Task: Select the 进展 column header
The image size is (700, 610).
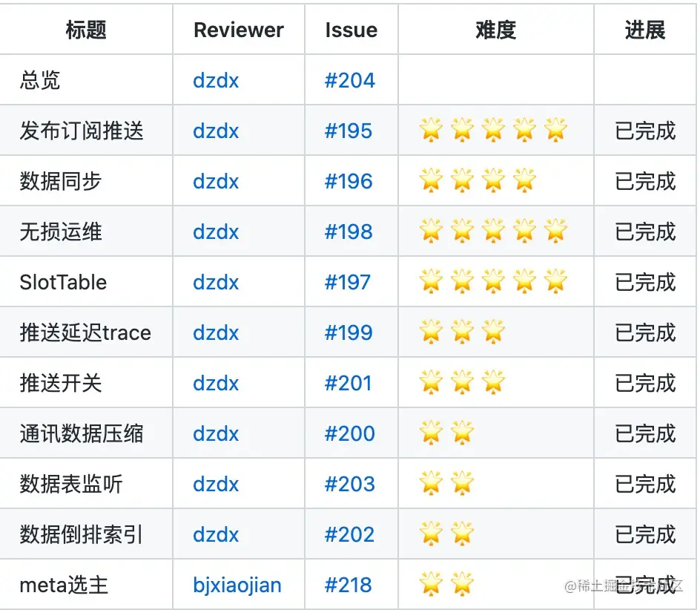Action: (645, 30)
